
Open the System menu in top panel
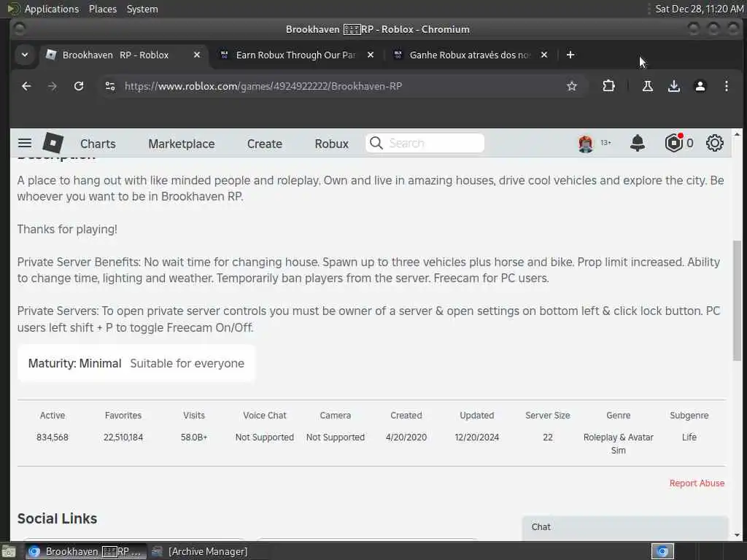point(142,9)
